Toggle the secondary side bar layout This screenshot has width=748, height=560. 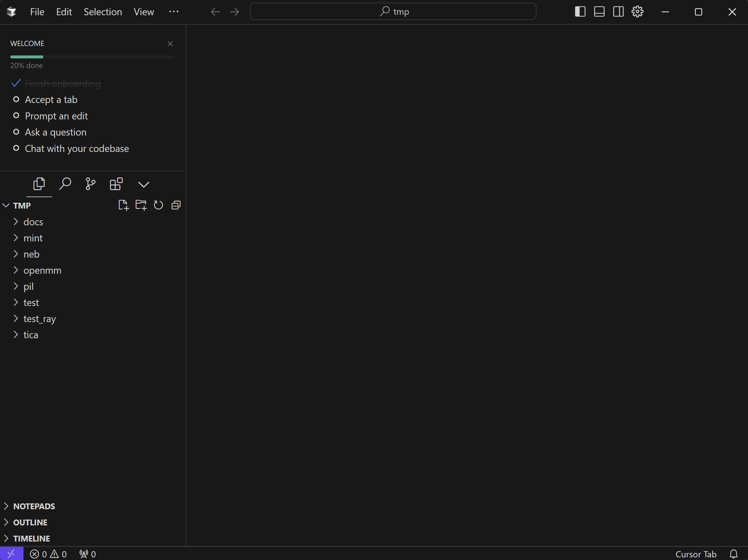[x=618, y=12]
